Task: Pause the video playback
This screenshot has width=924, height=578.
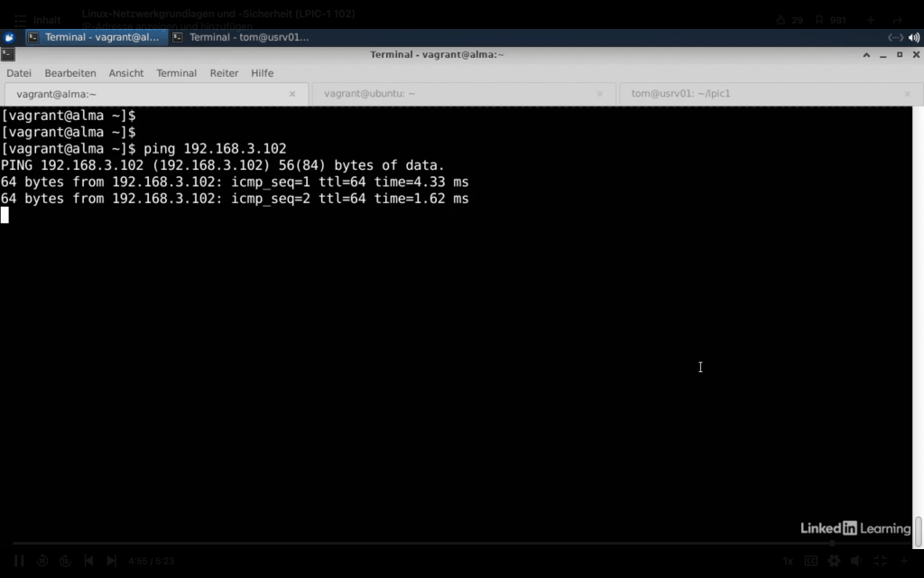Action: coord(19,561)
